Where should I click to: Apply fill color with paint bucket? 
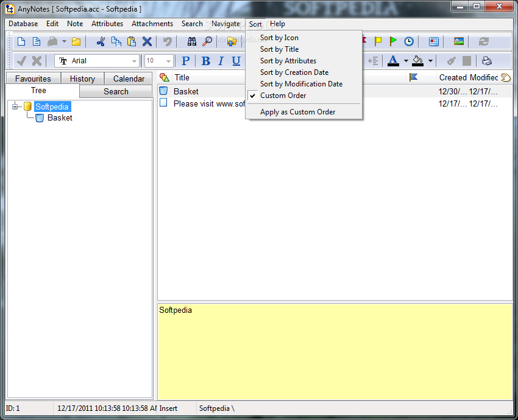point(417,61)
